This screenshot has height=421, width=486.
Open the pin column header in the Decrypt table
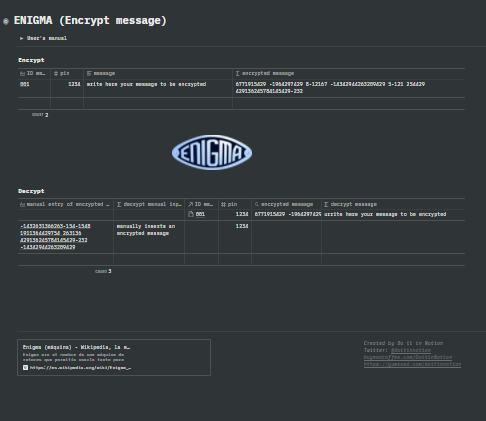[x=235, y=204]
